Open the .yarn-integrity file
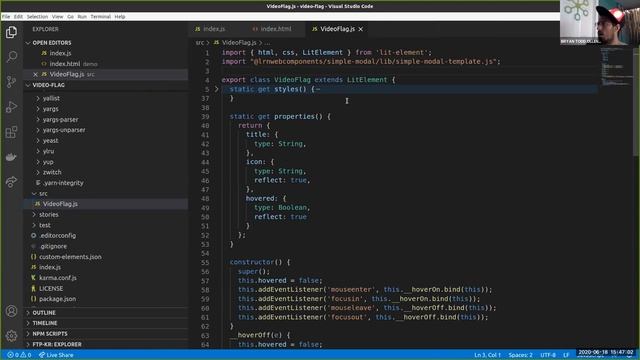This screenshot has width=640, height=360. [x=63, y=183]
